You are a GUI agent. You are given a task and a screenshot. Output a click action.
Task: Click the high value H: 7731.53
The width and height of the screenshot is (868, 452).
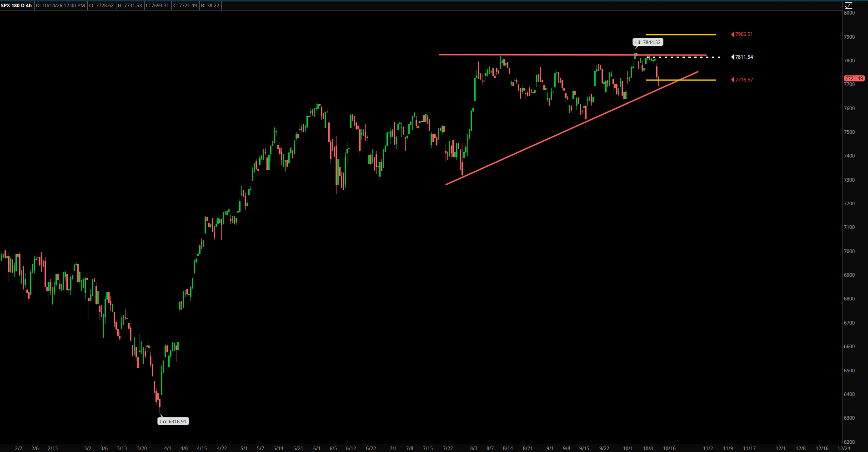tap(130, 5)
